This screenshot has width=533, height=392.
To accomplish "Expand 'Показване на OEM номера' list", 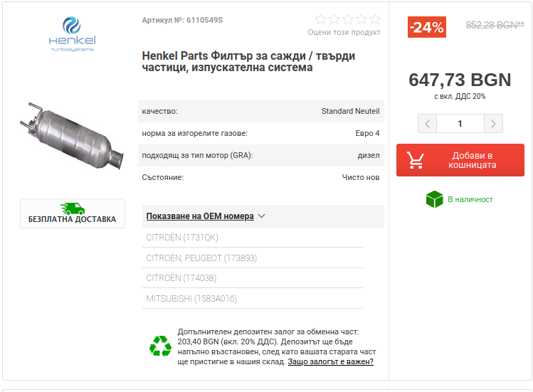I will click(200, 216).
